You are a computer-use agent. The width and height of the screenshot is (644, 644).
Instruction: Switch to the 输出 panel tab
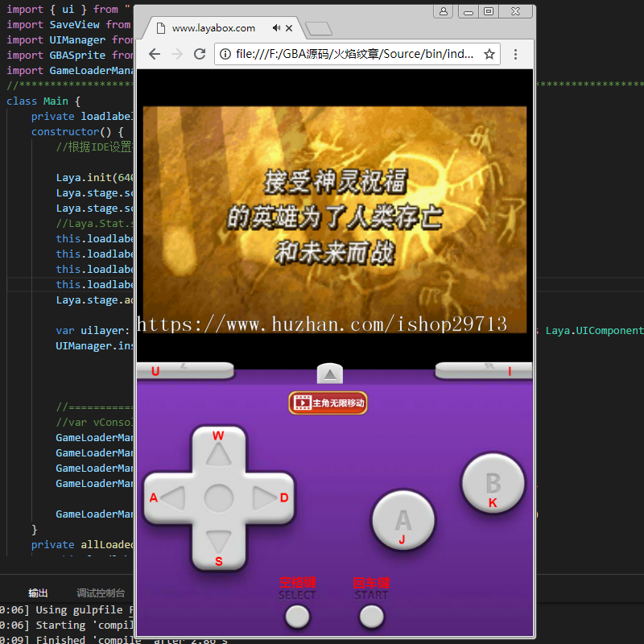click(x=38, y=592)
